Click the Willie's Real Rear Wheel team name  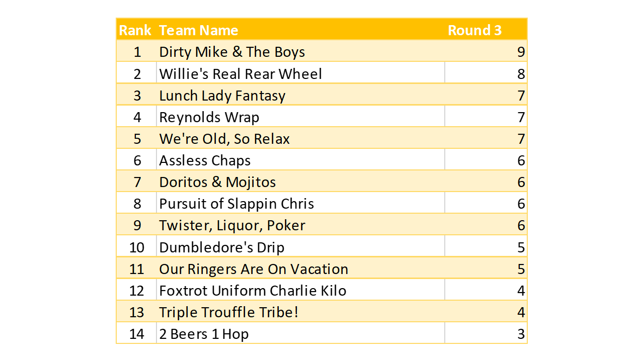click(240, 74)
